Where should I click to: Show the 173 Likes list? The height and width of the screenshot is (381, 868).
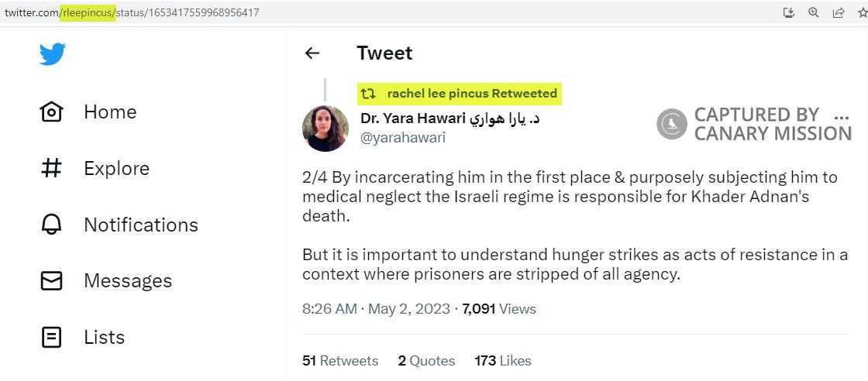click(503, 361)
